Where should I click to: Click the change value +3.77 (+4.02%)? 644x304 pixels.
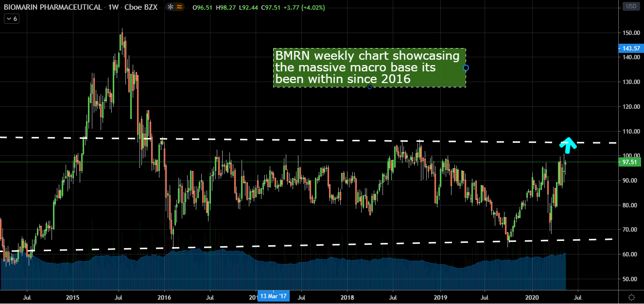coord(304,8)
